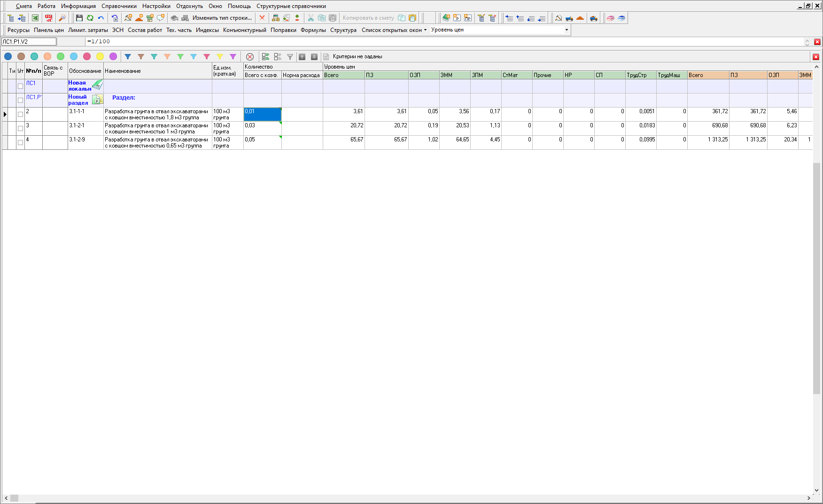The height and width of the screenshot is (504, 823).
Task: Toggle the checkbox for the ЛС1 row
Action: (20, 86)
